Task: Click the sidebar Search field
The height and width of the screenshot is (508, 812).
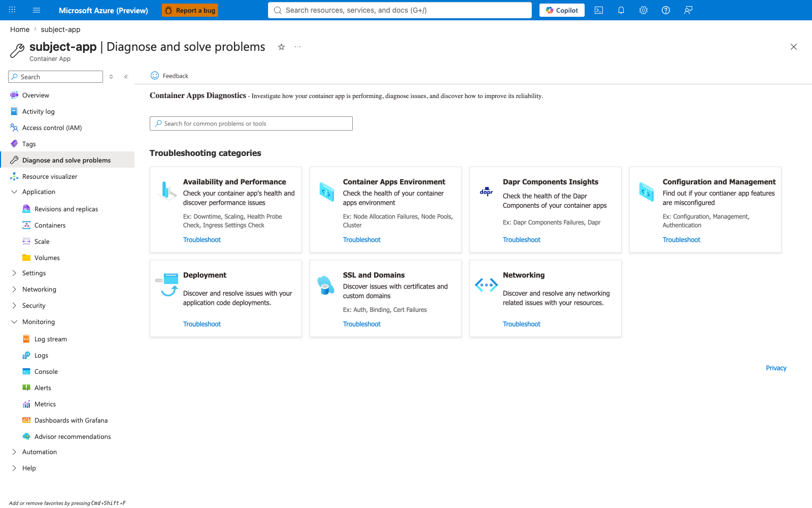Action: (x=56, y=77)
